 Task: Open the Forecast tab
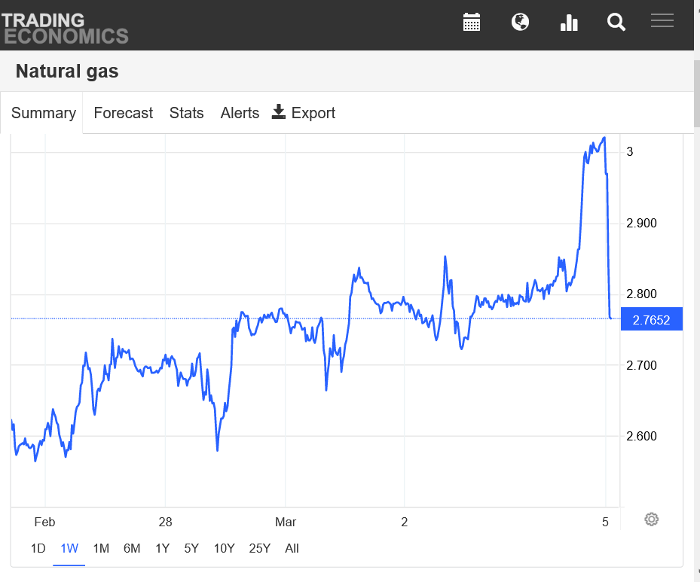(123, 113)
